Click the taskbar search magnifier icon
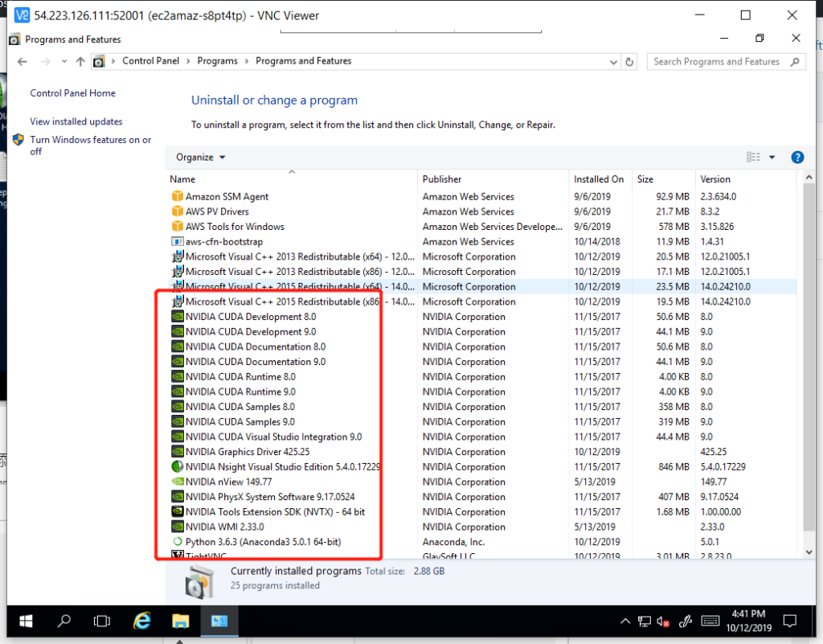The width and height of the screenshot is (823, 644). (64, 621)
